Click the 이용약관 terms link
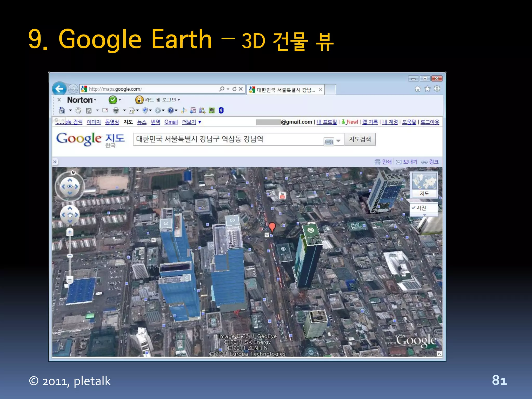This screenshot has height=399, width=532. pyautogui.click(x=427, y=353)
